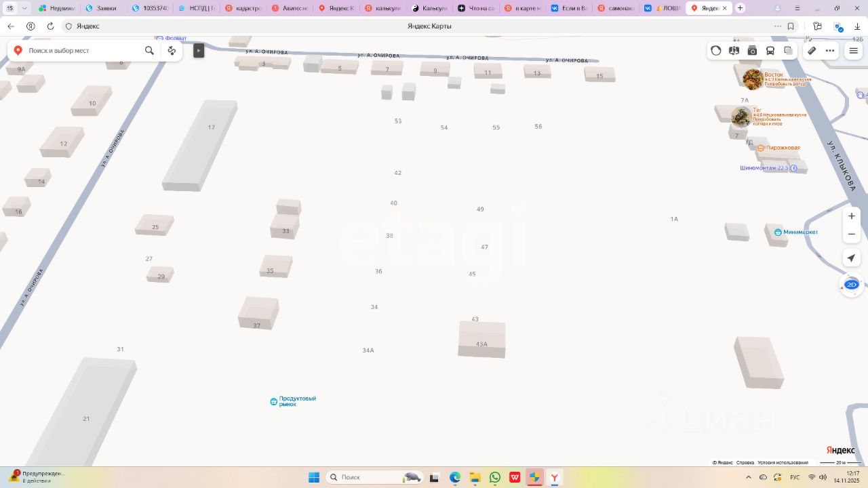Switch to the 'кадастро' browser tab
Image resolution: width=868 pixels, height=488 pixels.
(x=243, y=8)
